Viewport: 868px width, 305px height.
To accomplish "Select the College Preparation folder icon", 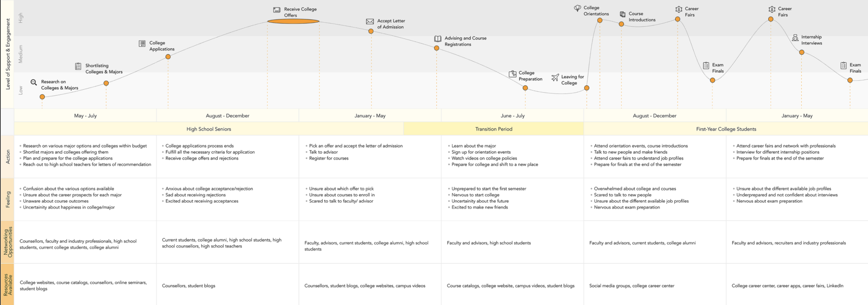I will pyautogui.click(x=512, y=74).
